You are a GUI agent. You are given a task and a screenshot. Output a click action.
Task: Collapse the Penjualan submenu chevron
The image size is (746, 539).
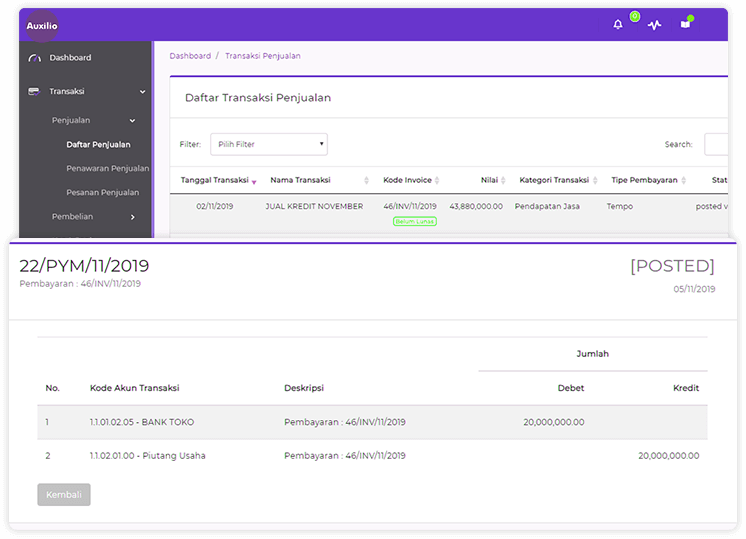[x=132, y=121]
